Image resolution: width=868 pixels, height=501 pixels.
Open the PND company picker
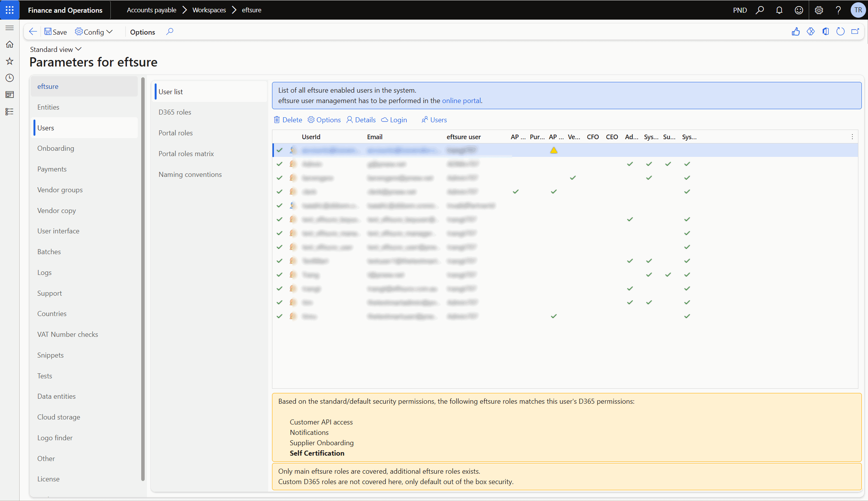point(740,10)
